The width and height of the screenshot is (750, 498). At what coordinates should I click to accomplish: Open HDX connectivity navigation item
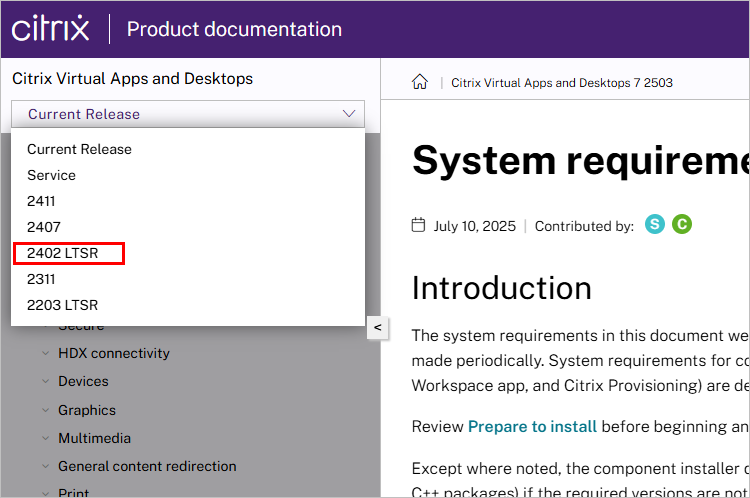[114, 353]
